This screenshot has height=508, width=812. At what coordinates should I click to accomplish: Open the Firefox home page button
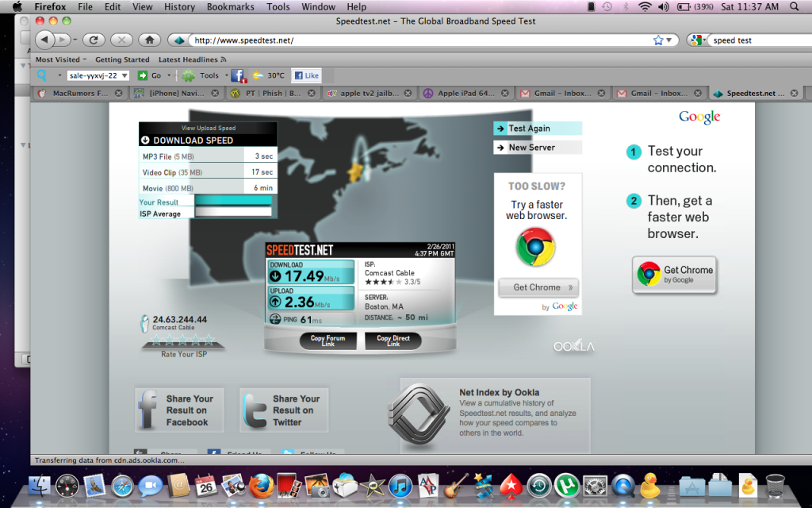coord(149,40)
